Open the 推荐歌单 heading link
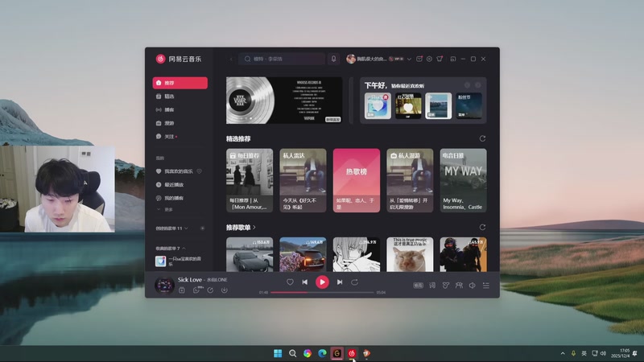 pos(241,228)
